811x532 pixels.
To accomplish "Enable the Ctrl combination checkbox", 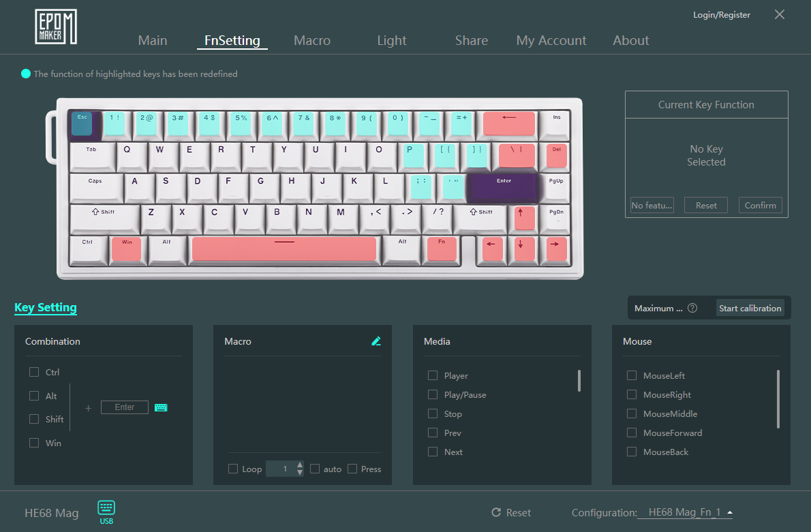I will click(34, 372).
